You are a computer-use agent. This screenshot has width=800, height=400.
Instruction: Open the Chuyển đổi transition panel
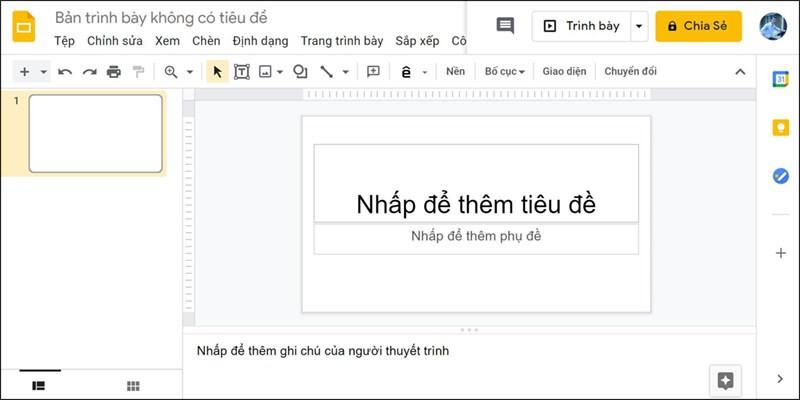[631, 71]
